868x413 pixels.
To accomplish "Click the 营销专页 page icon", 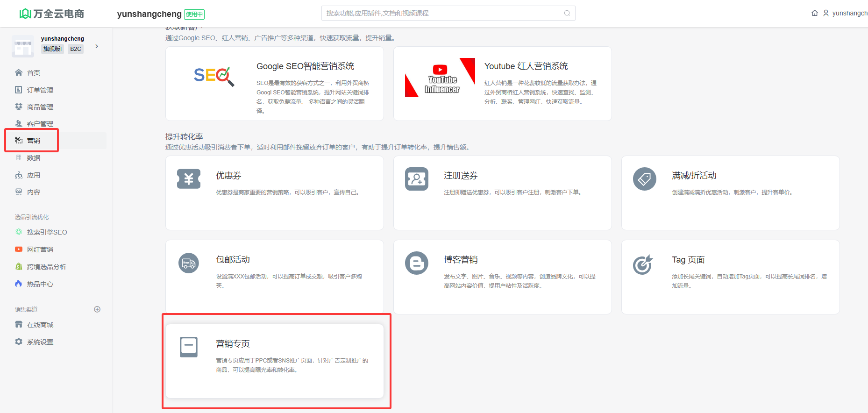I will pos(189,347).
